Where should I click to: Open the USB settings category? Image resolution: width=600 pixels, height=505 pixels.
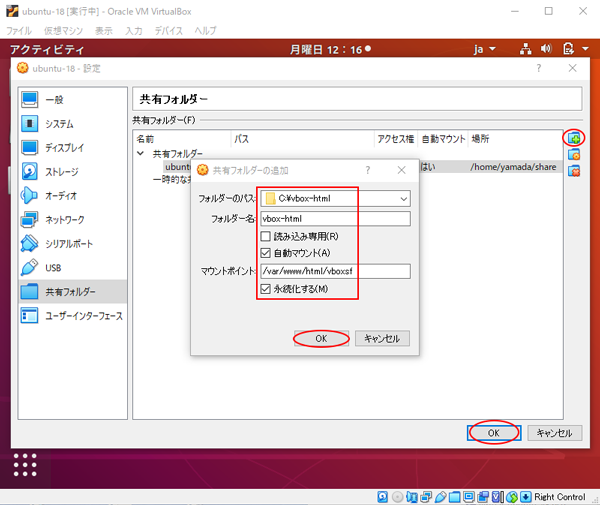[73, 268]
